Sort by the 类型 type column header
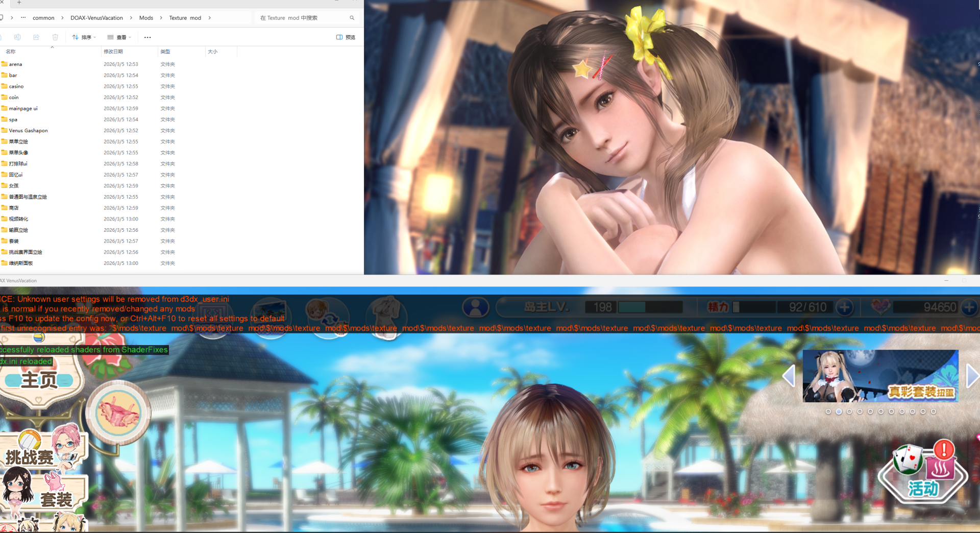The width and height of the screenshot is (980, 533). [181, 52]
